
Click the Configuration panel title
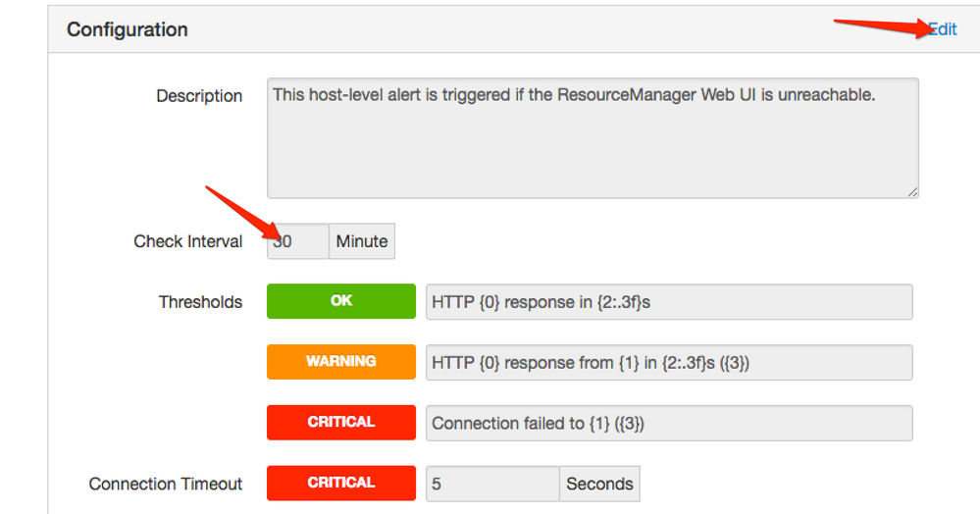128,29
